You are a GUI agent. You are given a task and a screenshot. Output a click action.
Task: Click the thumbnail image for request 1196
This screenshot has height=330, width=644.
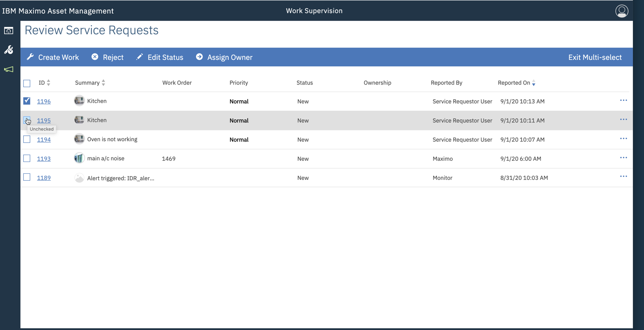click(79, 101)
